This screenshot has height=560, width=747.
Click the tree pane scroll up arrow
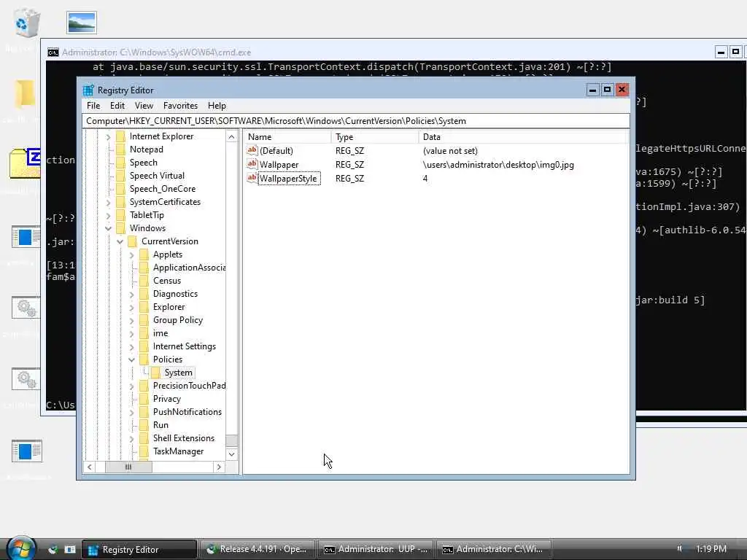click(x=231, y=137)
